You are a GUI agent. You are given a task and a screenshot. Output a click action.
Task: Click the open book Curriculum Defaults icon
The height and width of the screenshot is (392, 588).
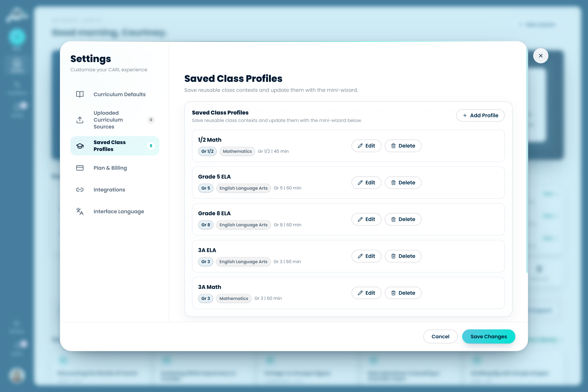click(80, 94)
